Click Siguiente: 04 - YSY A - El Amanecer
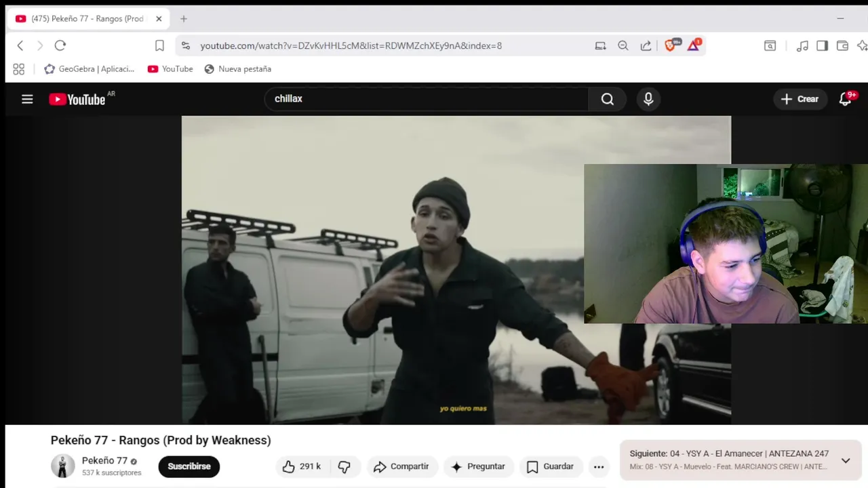Viewport: 868px width, 488px height. click(x=729, y=454)
